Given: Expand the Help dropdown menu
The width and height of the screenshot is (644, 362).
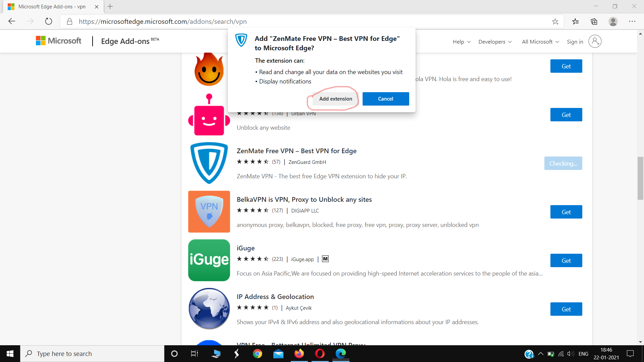Looking at the screenshot, I should point(461,42).
